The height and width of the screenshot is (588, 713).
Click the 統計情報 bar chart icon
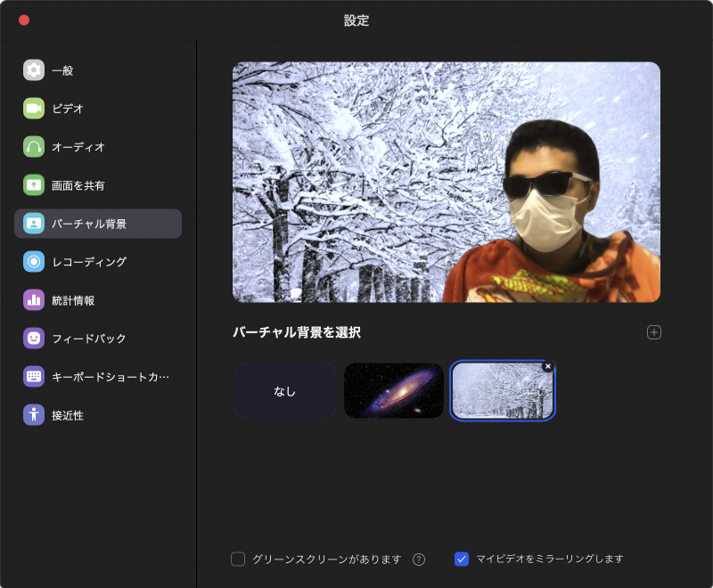click(34, 300)
